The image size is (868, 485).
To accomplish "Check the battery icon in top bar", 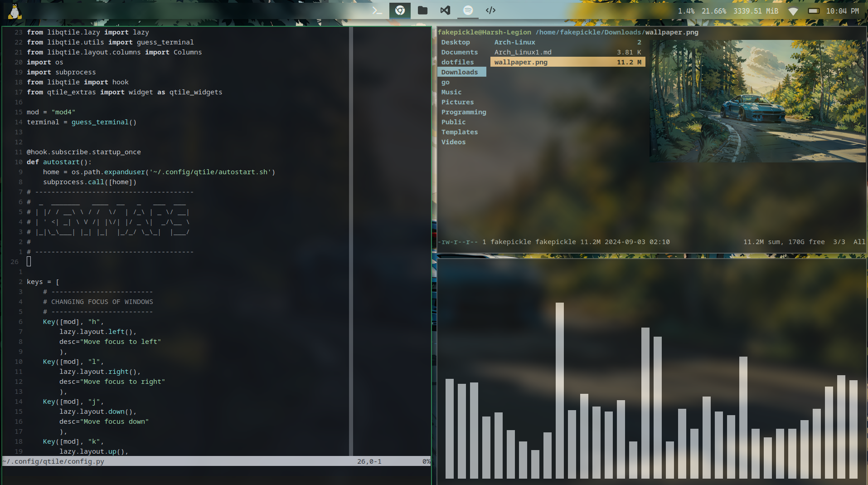I will click(x=814, y=11).
